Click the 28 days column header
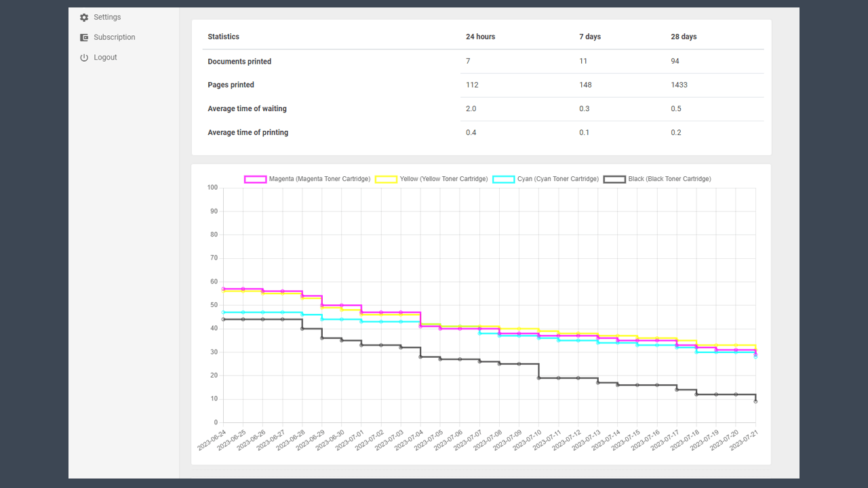This screenshot has height=488, width=868. click(684, 37)
